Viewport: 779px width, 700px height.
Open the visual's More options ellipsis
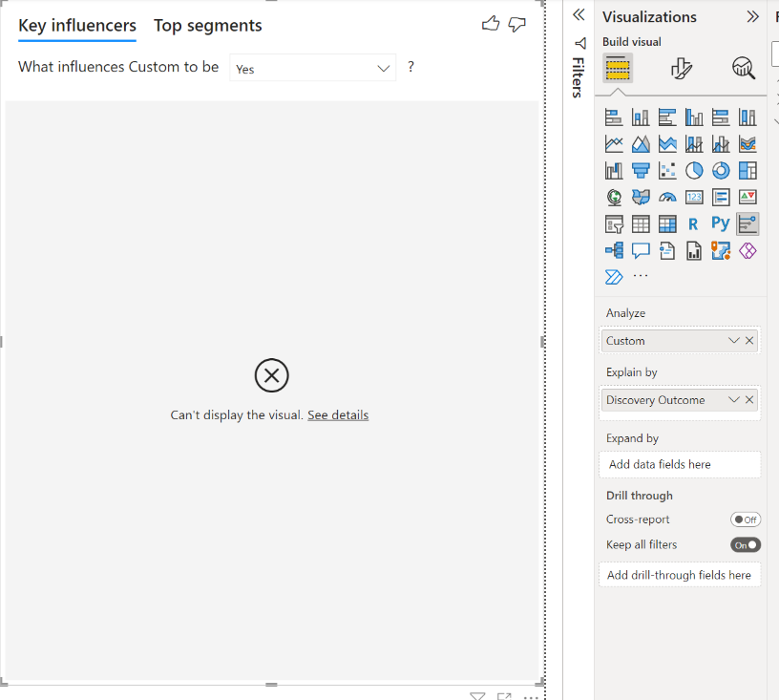[x=531, y=696]
